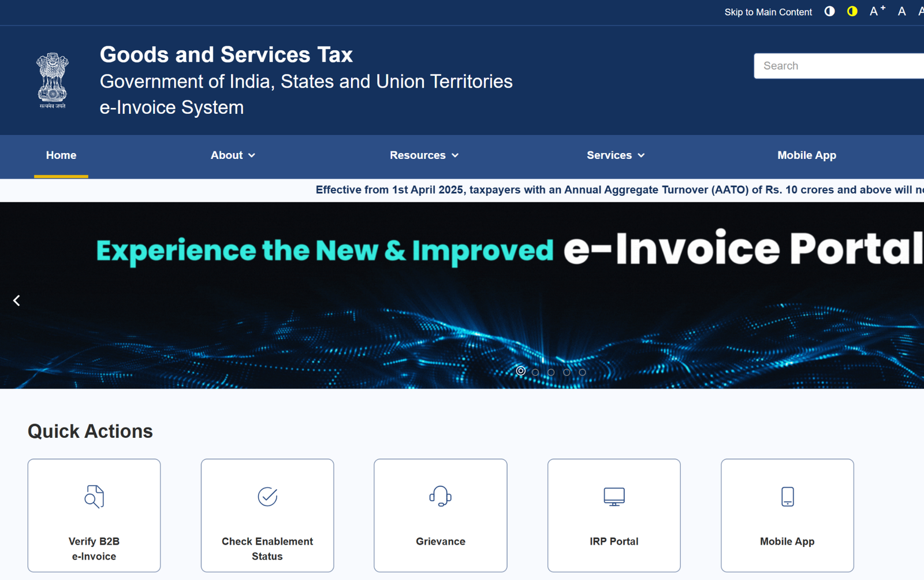Expand the About dropdown menu
The height and width of the screenshot is (580, 924).
click(232, 155)
